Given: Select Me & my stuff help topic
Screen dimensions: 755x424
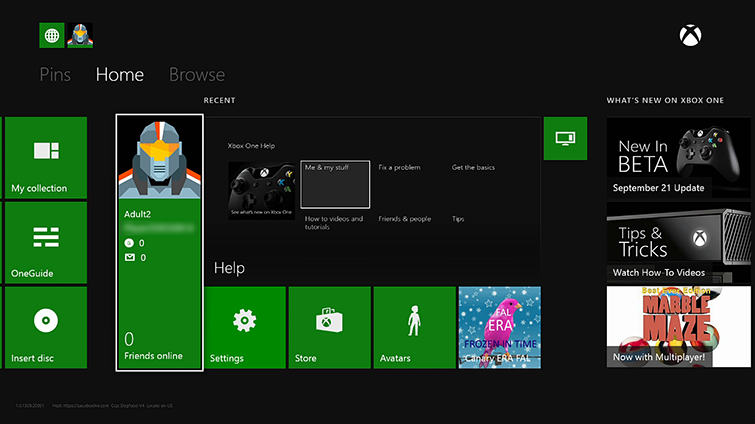Looking at the screenshot, I should point(335,184).
